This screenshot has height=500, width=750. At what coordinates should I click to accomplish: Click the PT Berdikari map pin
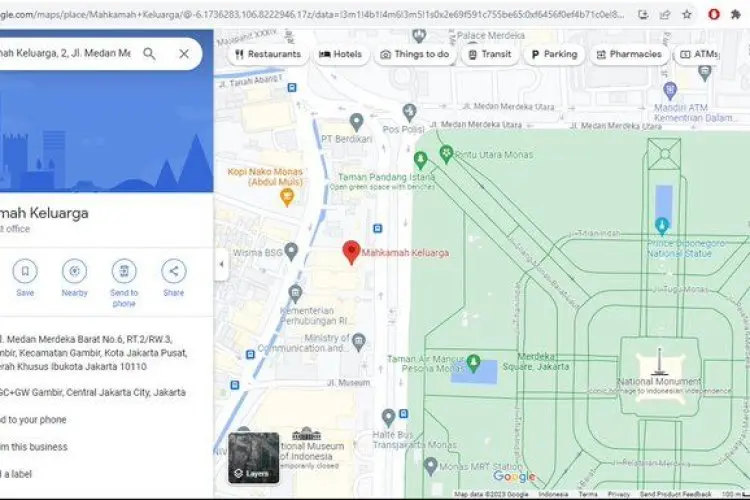click(356, 122)
